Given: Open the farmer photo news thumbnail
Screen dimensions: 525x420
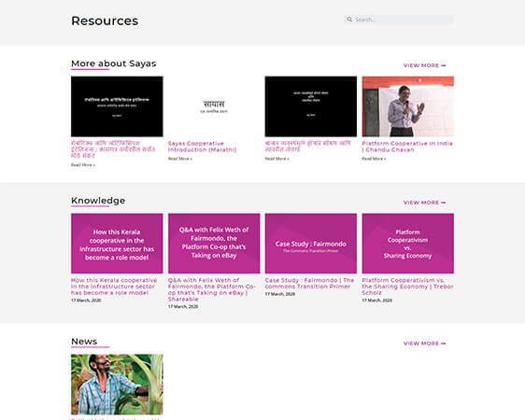Looking at the screenshot, I should point(117,385).
